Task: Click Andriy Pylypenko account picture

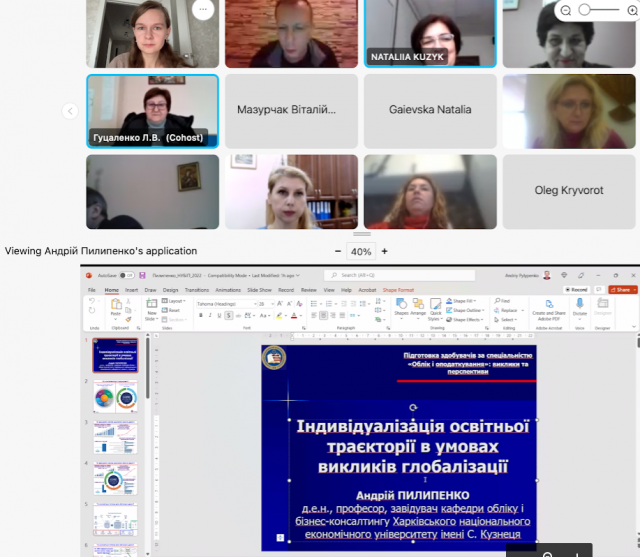Action: tap(547, 275)
